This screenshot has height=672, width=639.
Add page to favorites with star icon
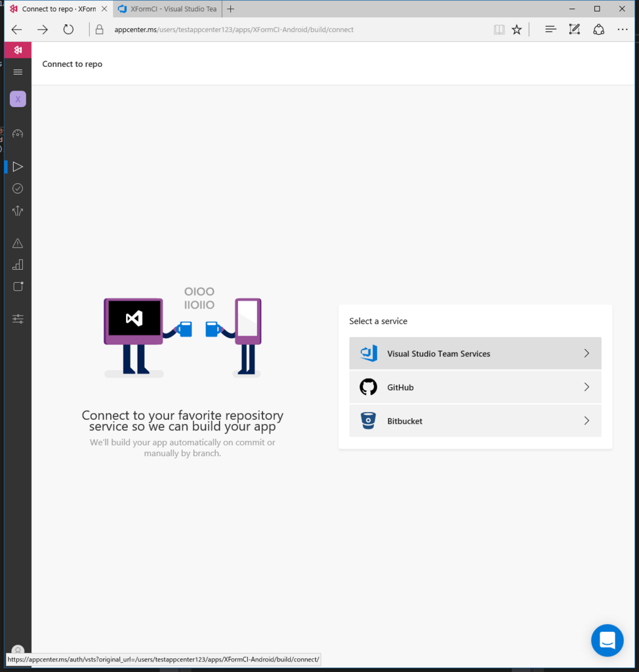[517, 30]
